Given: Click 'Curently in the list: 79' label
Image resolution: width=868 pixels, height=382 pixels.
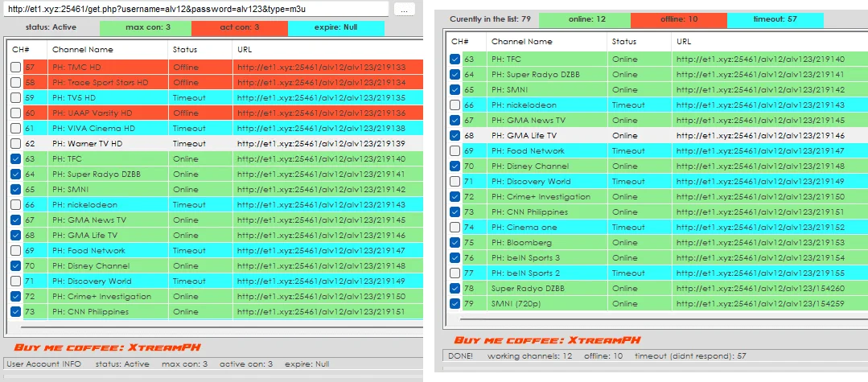Looking at the screenshot, I should [x=491, y=19].
